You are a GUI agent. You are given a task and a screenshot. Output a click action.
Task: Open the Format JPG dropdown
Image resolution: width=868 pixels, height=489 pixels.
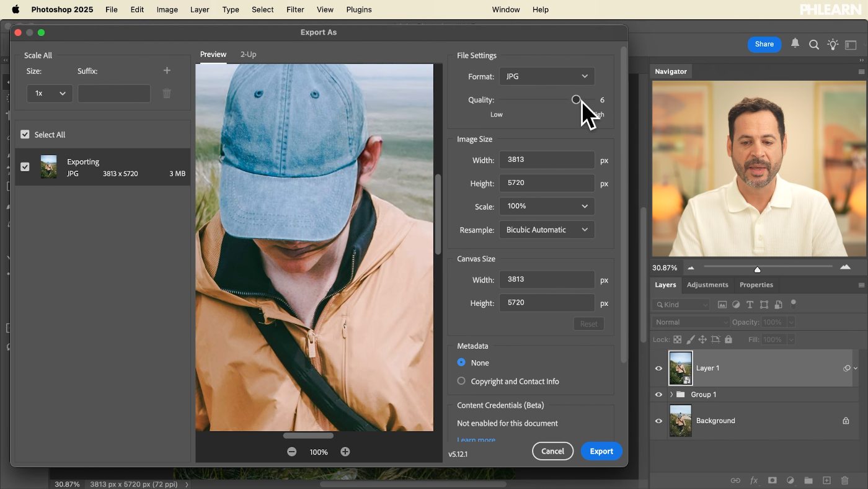tap(547, 76)
